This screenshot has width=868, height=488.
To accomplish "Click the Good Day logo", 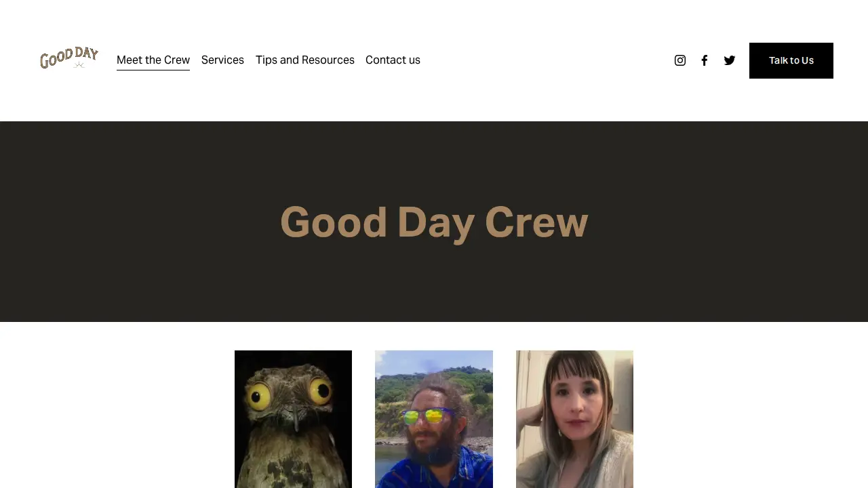I will (69, 58).
